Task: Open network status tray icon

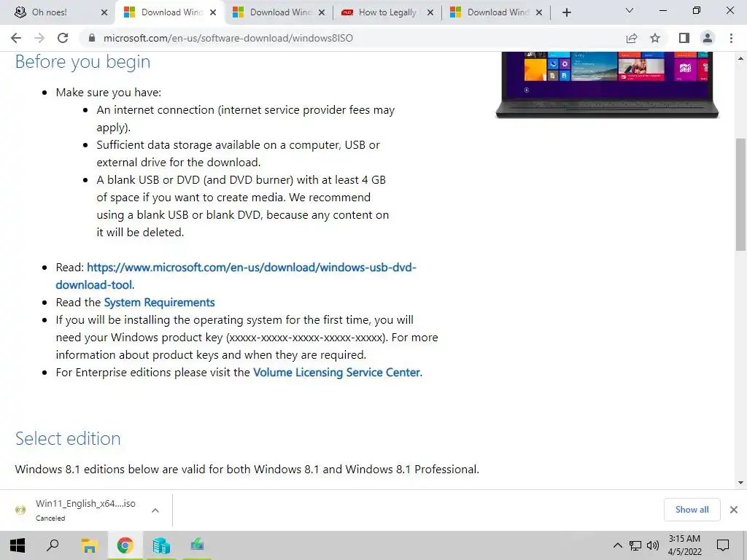Action: click(x=635, y=545)
